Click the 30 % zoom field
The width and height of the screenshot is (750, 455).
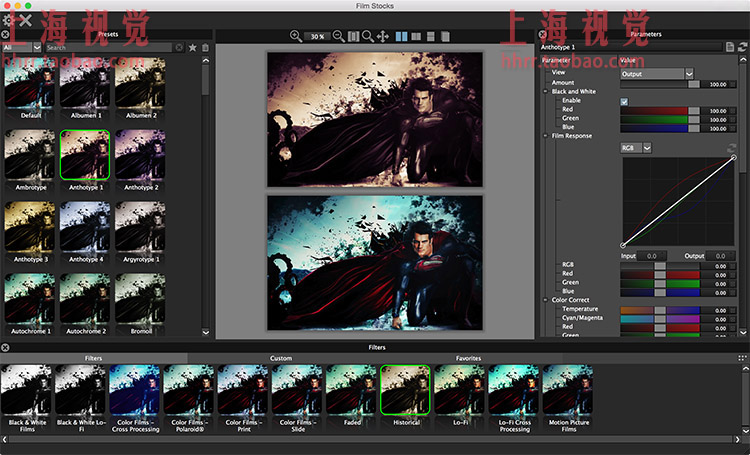[x=317, y=36]
